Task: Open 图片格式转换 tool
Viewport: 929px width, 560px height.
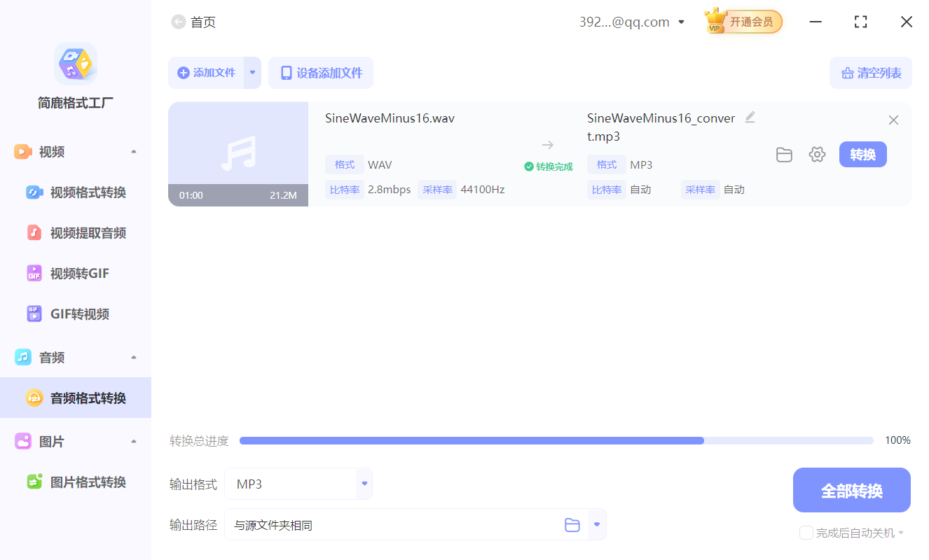Action: [x=76, y=482]
